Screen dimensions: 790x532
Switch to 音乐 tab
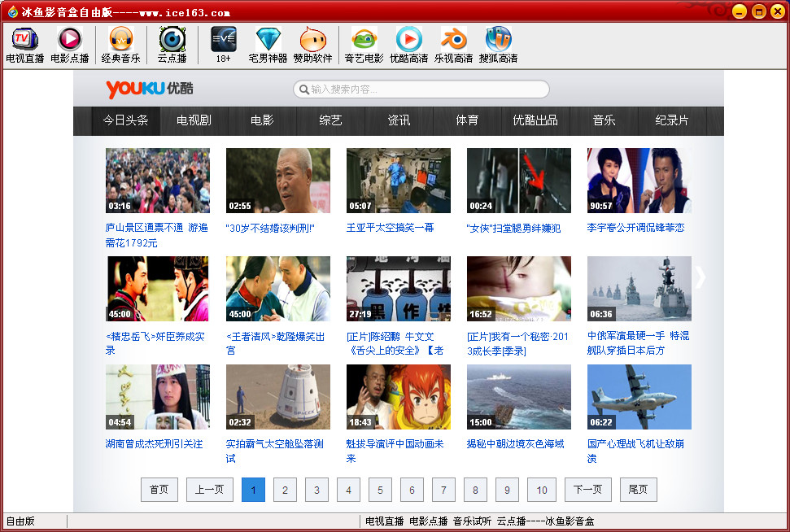[x=604, y=120]
